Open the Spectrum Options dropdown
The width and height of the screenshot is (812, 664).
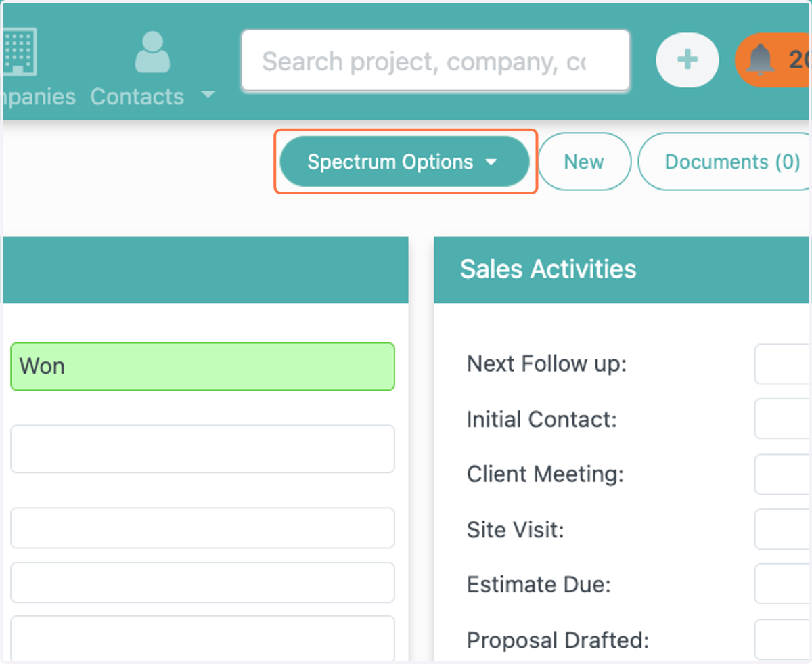pos(405,162)
